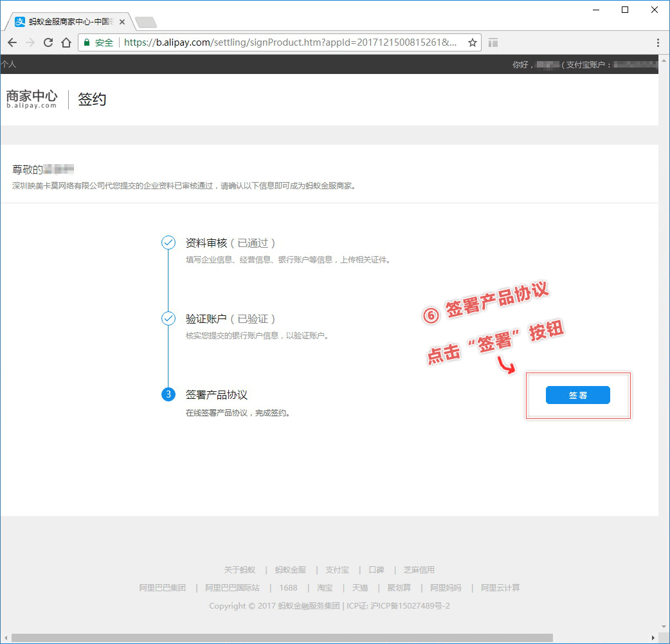Image resolution: width=670 pixels, height=644 pixels.
Task: Click the 资料审核（已通过）step title
Action: click(231, 243)
